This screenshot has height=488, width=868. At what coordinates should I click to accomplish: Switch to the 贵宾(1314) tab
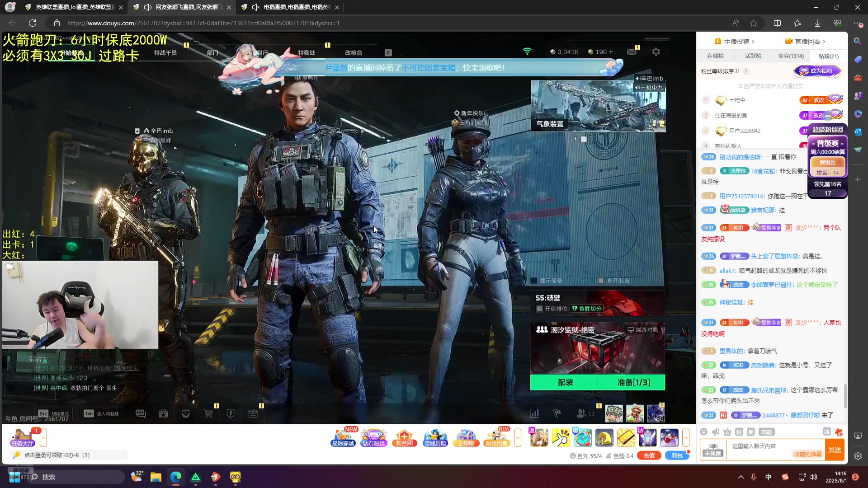tap(791, 56)
